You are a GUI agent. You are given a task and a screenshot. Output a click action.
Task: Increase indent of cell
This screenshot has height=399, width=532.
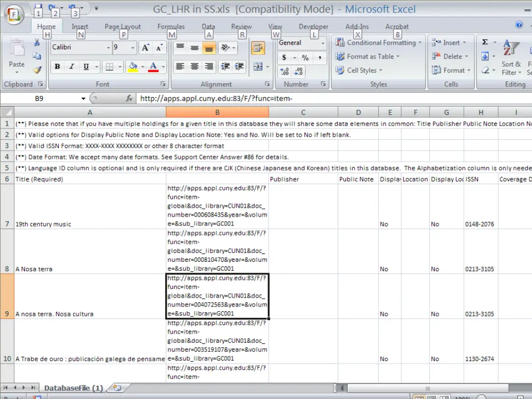(239, 66)
